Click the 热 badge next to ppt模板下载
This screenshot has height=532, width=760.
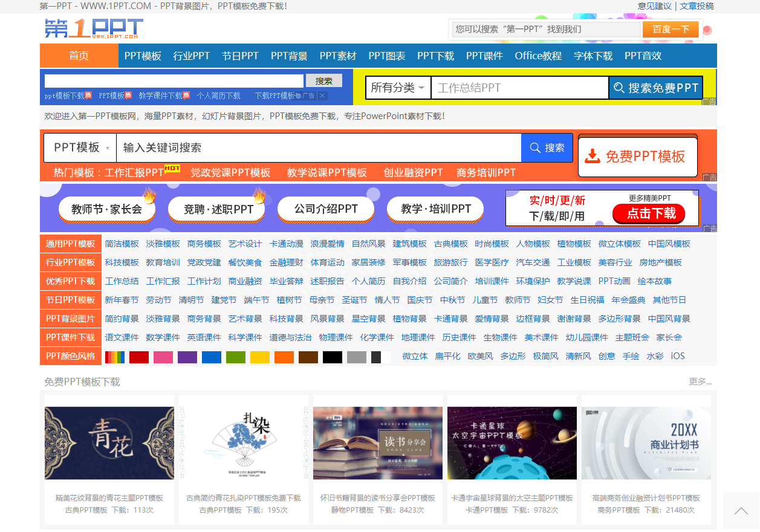(x=87, y=96)
